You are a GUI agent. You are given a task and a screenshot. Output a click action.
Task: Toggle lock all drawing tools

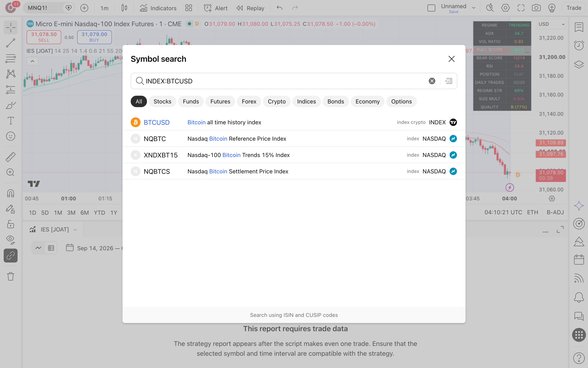point(10,224)
